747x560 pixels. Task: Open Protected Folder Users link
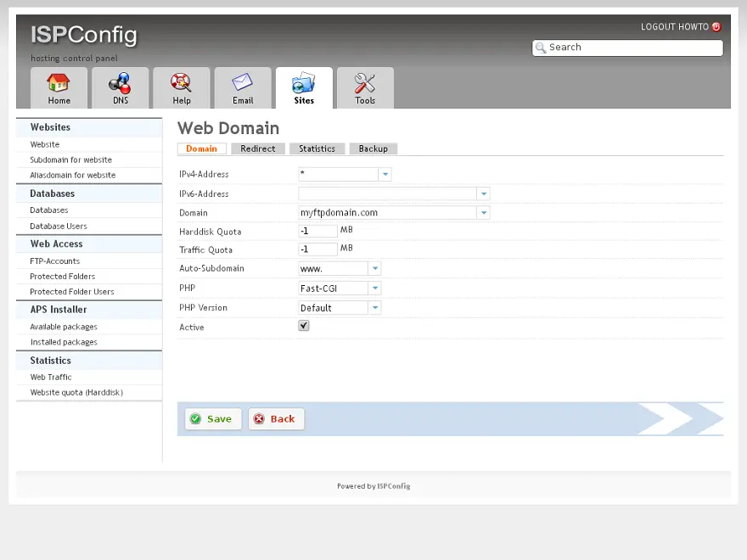tap(72, 292)
